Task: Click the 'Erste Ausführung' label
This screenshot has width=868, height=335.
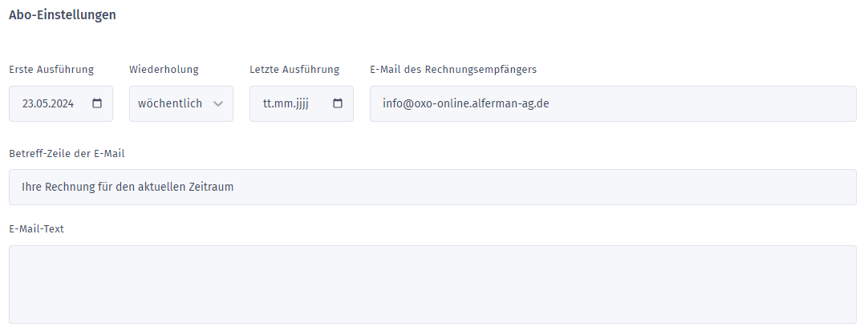Action: 51,69
